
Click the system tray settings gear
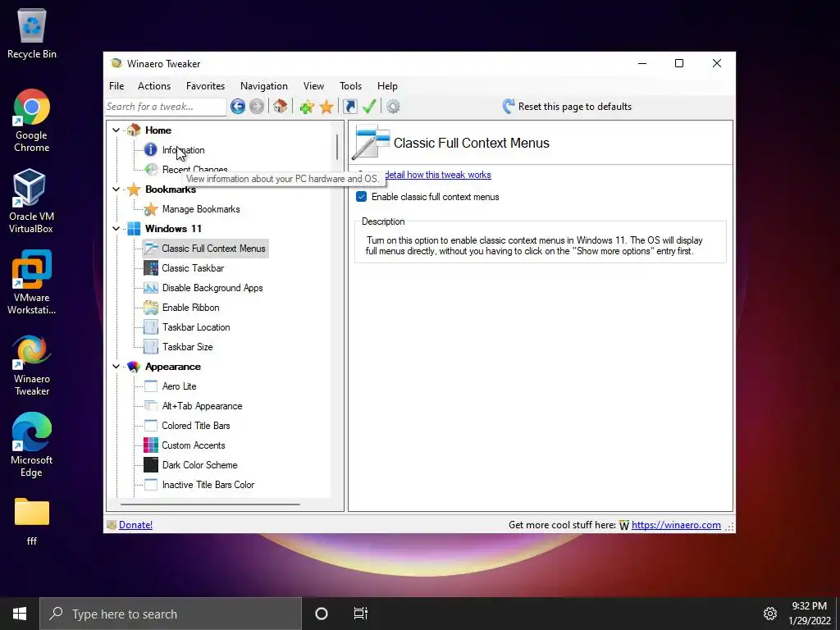tap(769, 614)
